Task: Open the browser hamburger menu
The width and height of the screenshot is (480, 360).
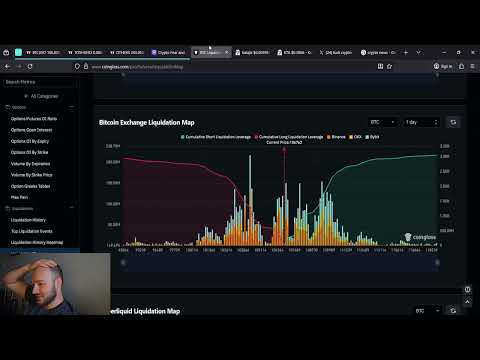Action: pos(472,66)
